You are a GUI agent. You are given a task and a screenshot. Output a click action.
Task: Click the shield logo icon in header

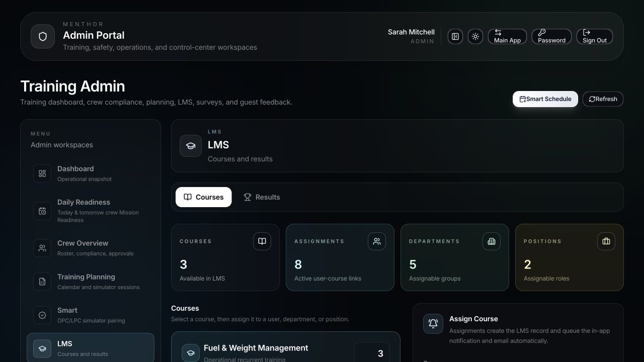(x=43, y=37)
